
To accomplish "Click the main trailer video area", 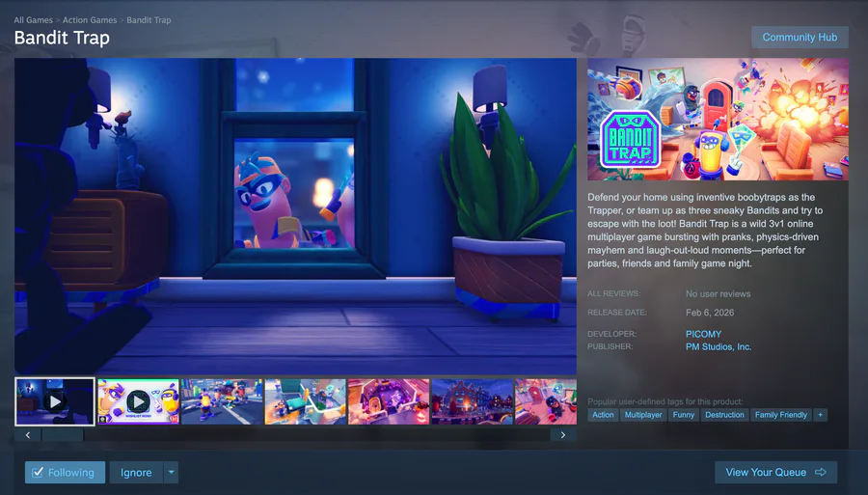I will point(296,216).
